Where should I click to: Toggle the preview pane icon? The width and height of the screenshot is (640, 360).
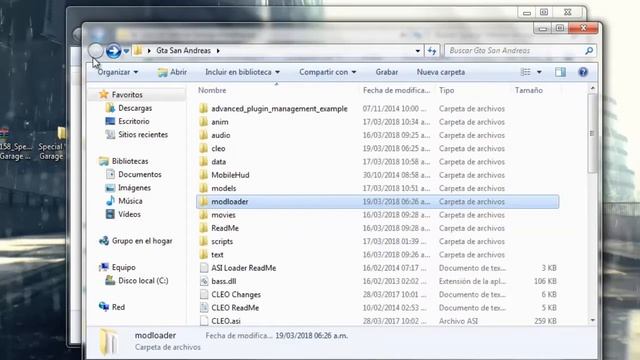pyautogui.click(x=560, y=72)
